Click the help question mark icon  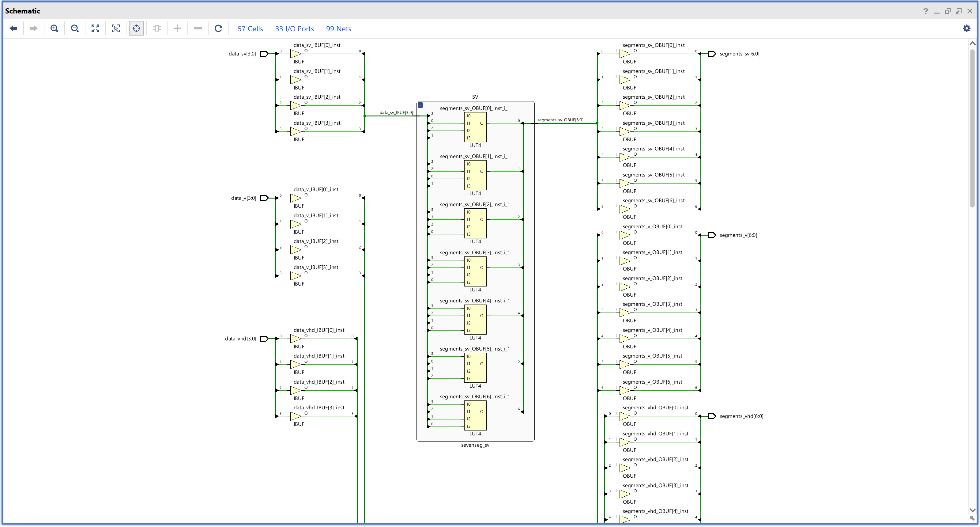coord(925,11)
